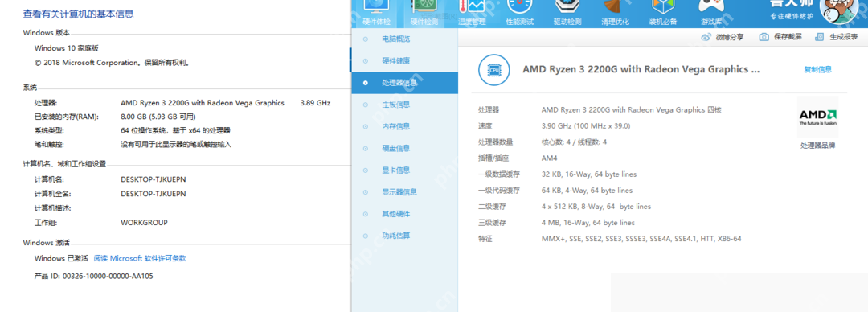The height and width of the screenshot is (312, 868).
Task: Open 温度管理 temperature management
Action: (x=473, y=14)
